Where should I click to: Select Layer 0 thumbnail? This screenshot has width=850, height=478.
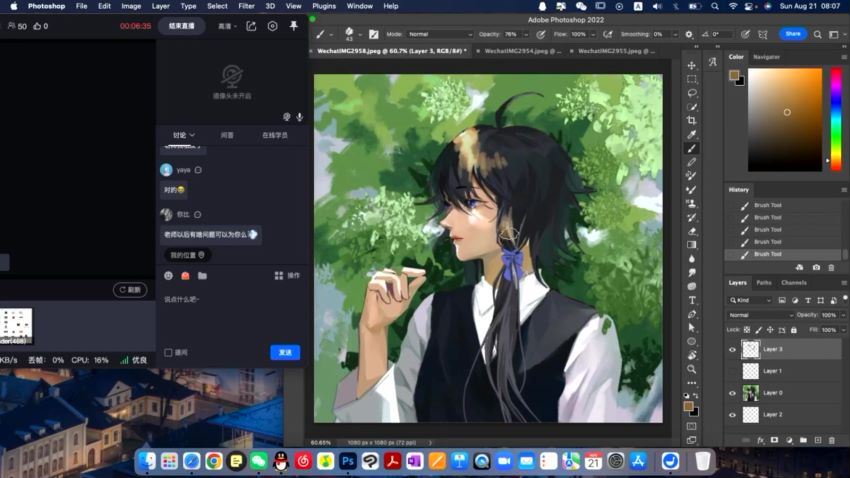pos(750,393)
